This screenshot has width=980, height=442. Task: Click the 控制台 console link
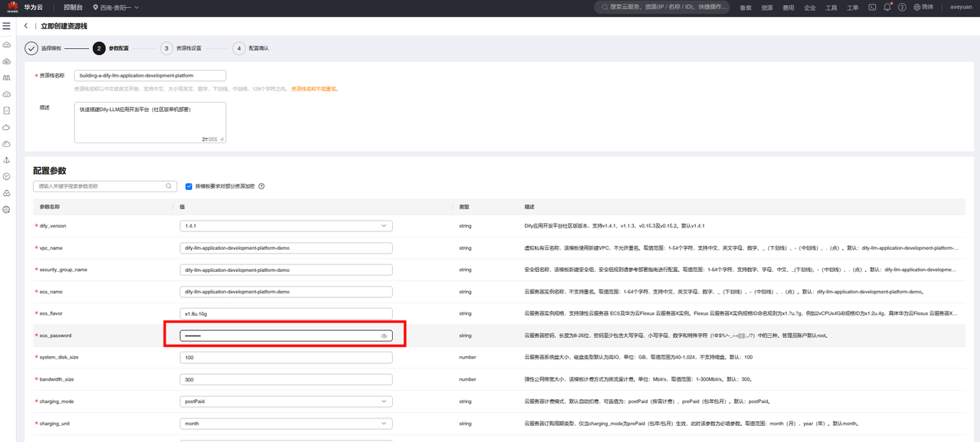pos(74,7)
